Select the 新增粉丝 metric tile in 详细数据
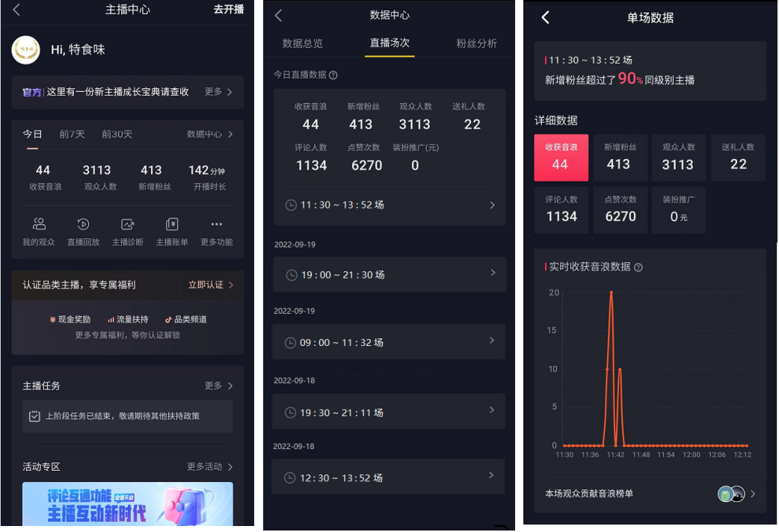 [x=620, y=158]
